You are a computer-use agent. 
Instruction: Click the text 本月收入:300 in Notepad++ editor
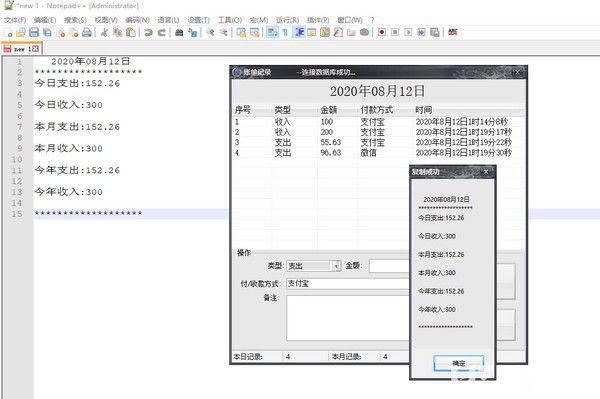tap(69, 148)
